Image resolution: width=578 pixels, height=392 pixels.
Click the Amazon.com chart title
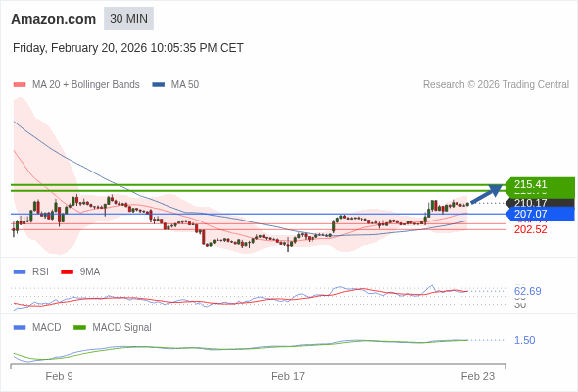(x=54, y=19)
